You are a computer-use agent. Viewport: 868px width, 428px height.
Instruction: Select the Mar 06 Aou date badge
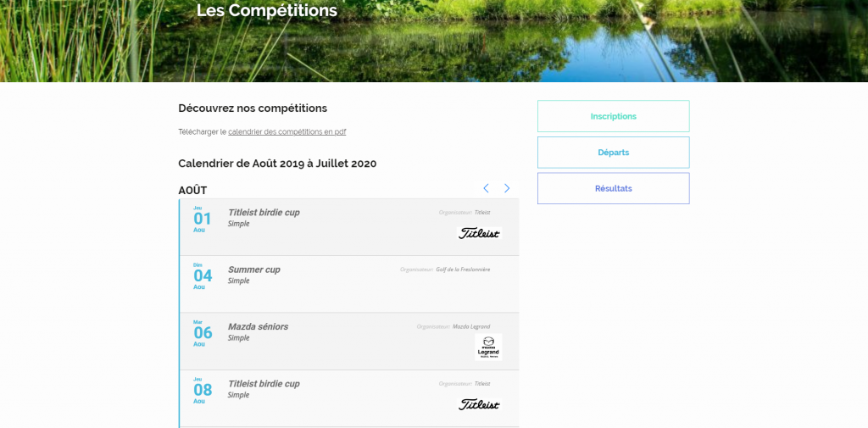click(x=203, y=333)
